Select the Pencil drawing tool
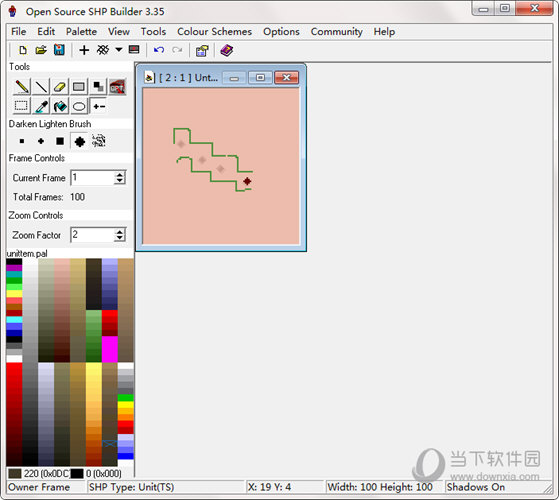559x500 pixels. 22,87
